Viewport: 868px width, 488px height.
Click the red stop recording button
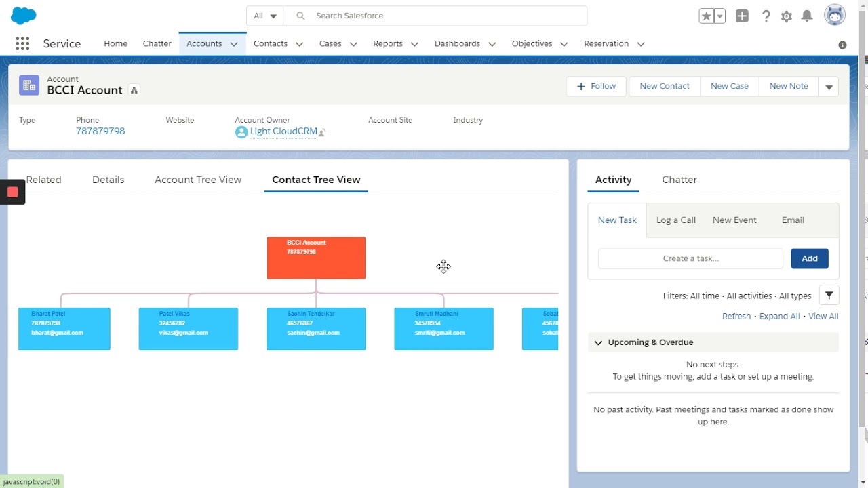click(12, 192)
